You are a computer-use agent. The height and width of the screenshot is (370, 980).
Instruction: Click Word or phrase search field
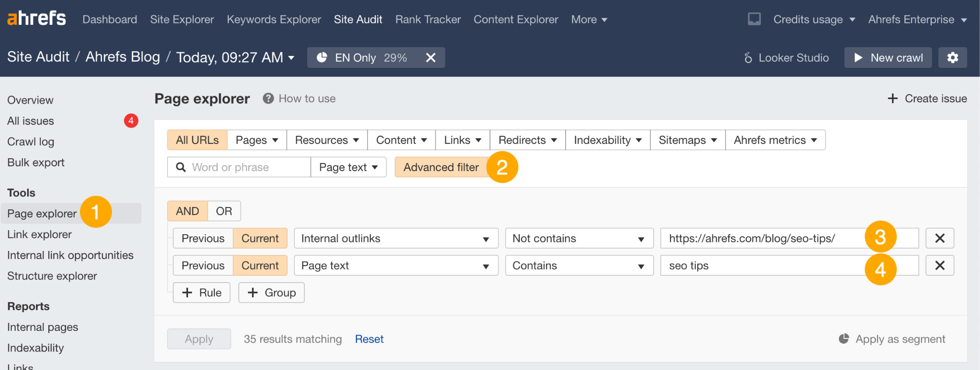coord(239,167)
